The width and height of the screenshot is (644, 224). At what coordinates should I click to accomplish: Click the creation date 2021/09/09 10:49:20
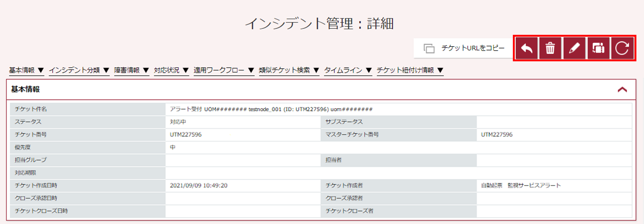tap(199, 186)
